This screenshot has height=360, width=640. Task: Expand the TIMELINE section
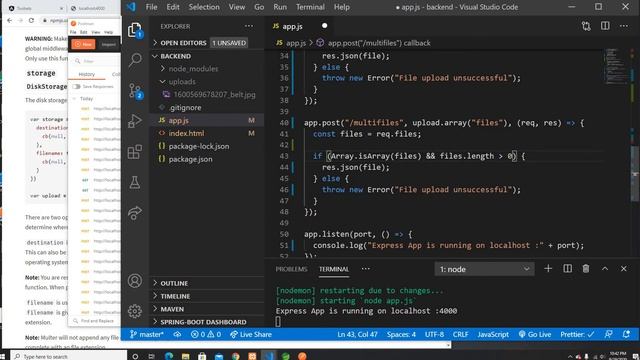pos(207,296)
